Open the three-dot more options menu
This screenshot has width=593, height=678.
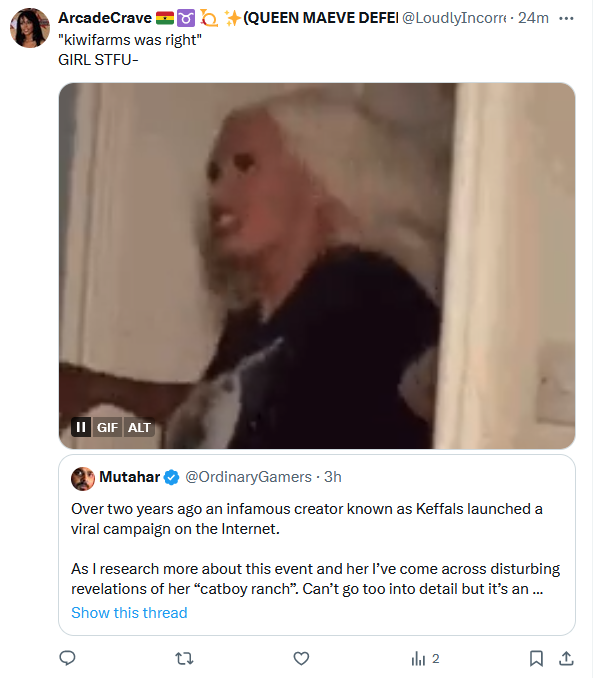tap(566, 18)
